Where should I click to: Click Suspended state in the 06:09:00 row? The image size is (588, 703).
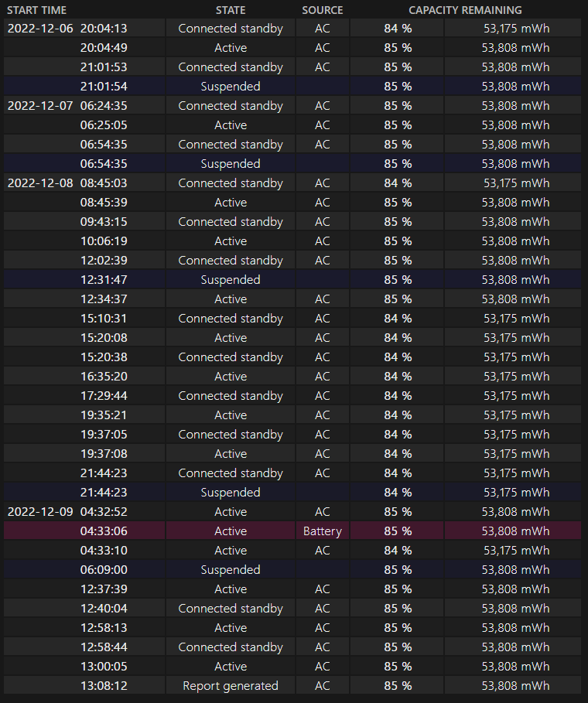pos(231,570)
